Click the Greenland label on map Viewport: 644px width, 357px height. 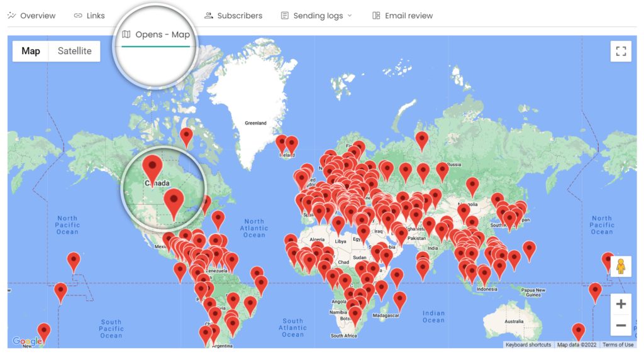255,123
